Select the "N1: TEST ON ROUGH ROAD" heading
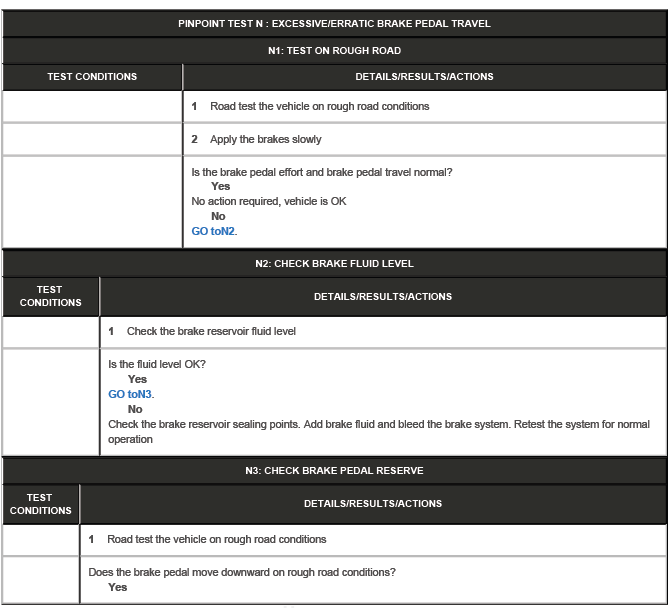This screenshot has height=608, width=670. (x=334, y=50)
